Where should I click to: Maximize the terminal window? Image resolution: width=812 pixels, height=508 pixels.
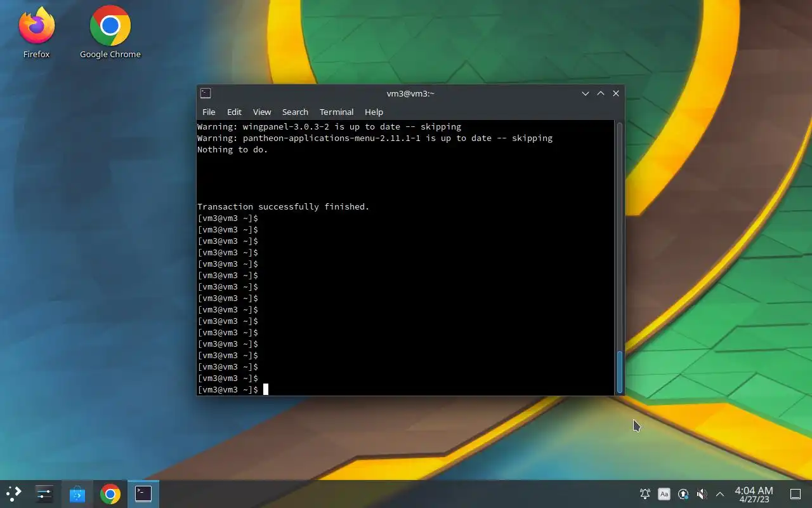coord(601,93)
